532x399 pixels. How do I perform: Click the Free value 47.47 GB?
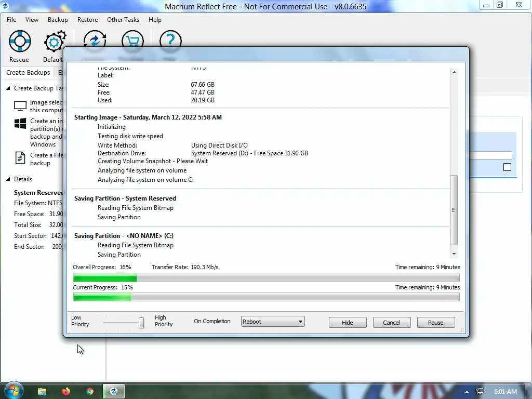203,92
